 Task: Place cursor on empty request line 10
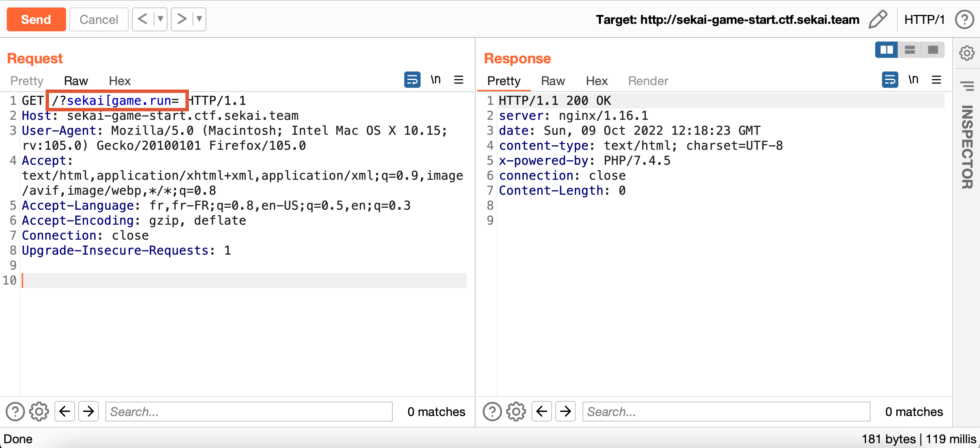(244, 281)
